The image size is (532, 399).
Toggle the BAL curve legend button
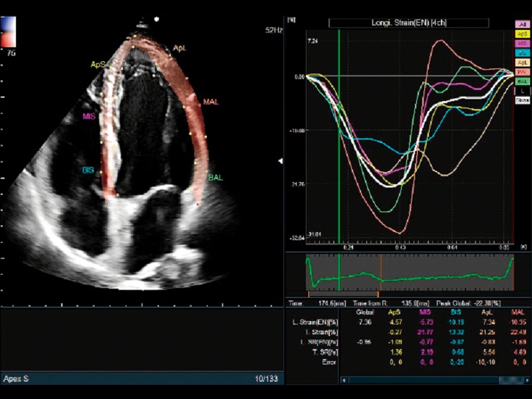tap(523, 80)
